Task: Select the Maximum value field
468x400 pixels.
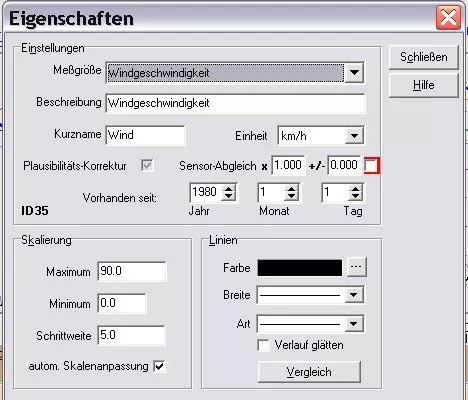Action: point(132,271)
